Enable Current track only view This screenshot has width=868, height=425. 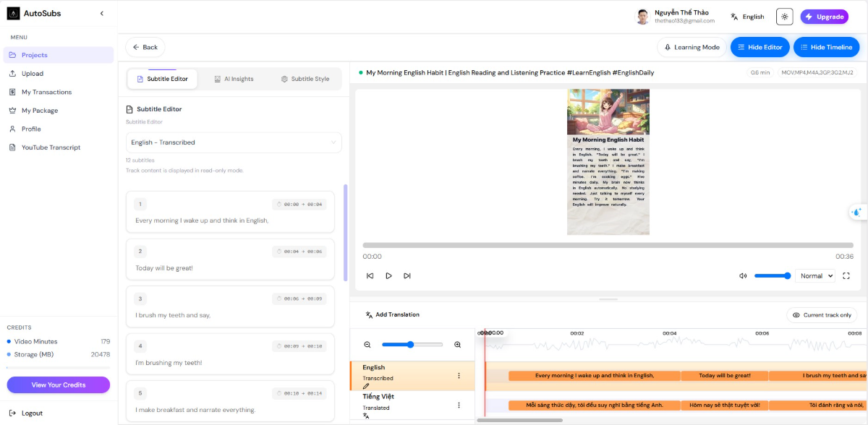pos(822,314)
